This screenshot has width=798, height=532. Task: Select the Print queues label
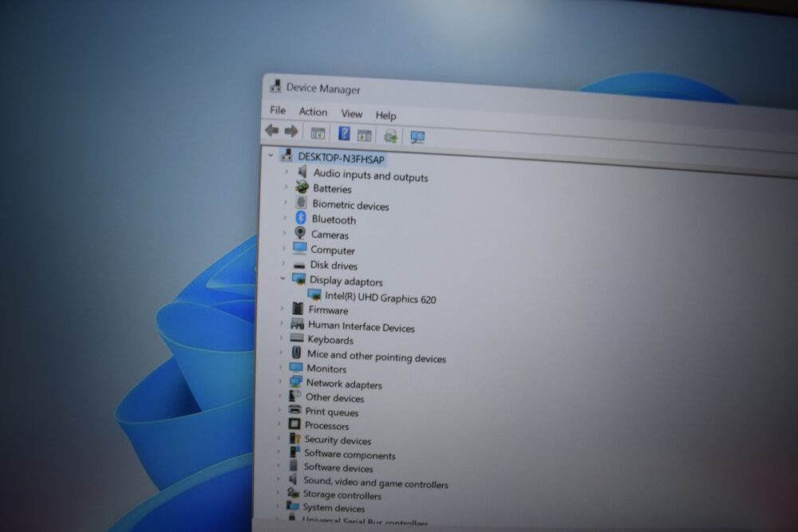pyautogui.click(x=331, y=412)
